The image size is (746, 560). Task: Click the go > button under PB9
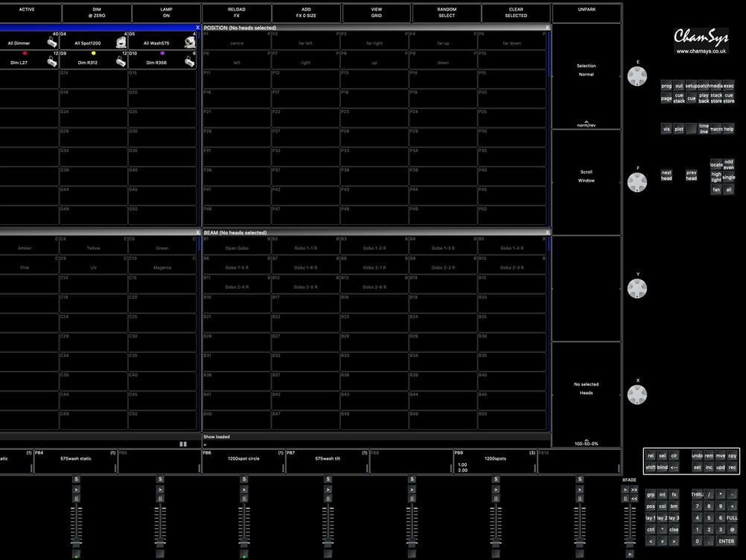coord(496,489)
